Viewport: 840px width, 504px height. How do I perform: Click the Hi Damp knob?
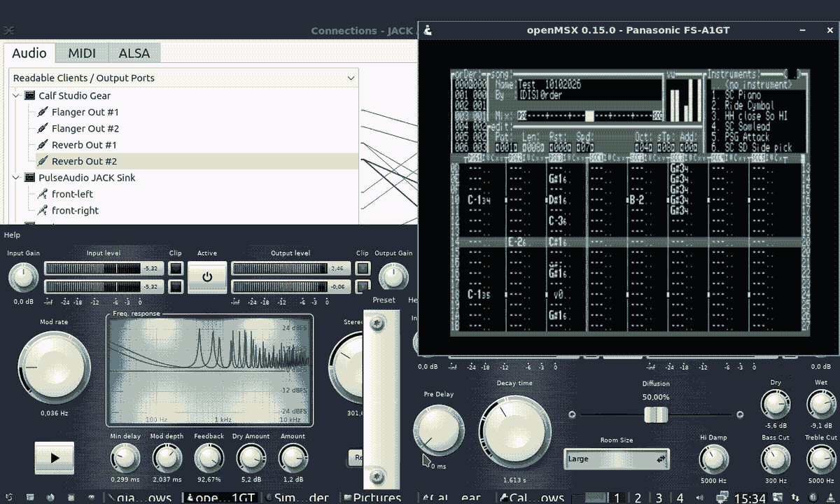(x=713, y=459)
